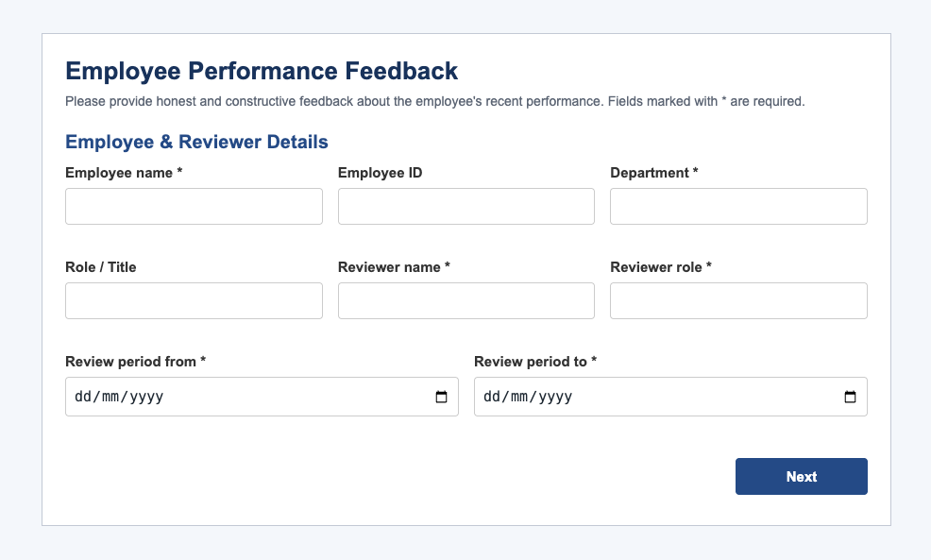This screenshot has height=560, width=931.
Task: Focus the Reviewer name input
Action: [x=466, y=301]
